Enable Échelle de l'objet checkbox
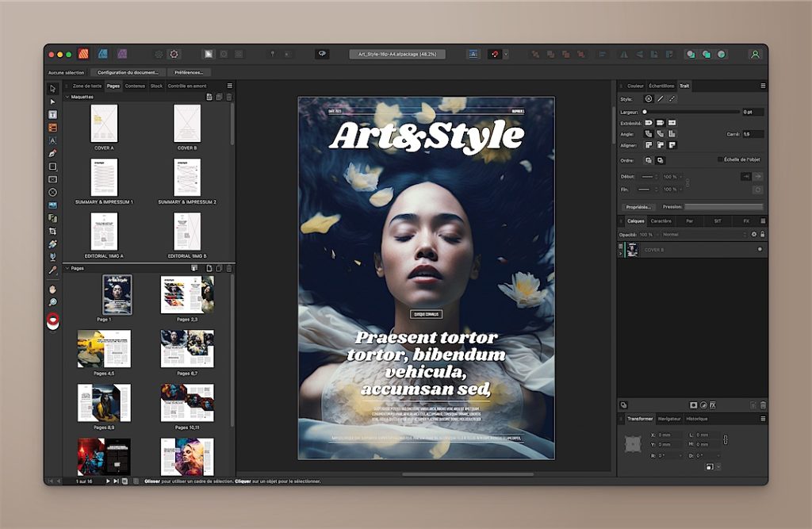Image resolution: width=812 pixels, height=529 pixels. 720,159
